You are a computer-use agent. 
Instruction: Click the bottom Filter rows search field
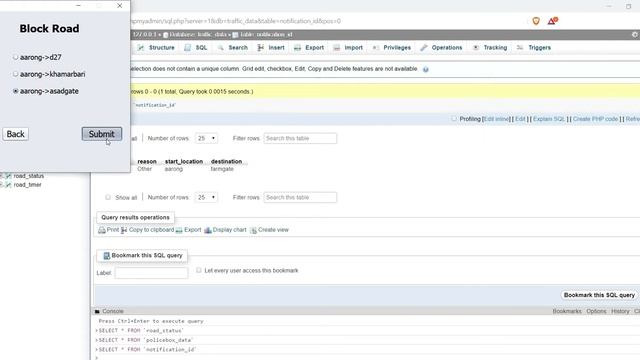[x=300, y=198]
